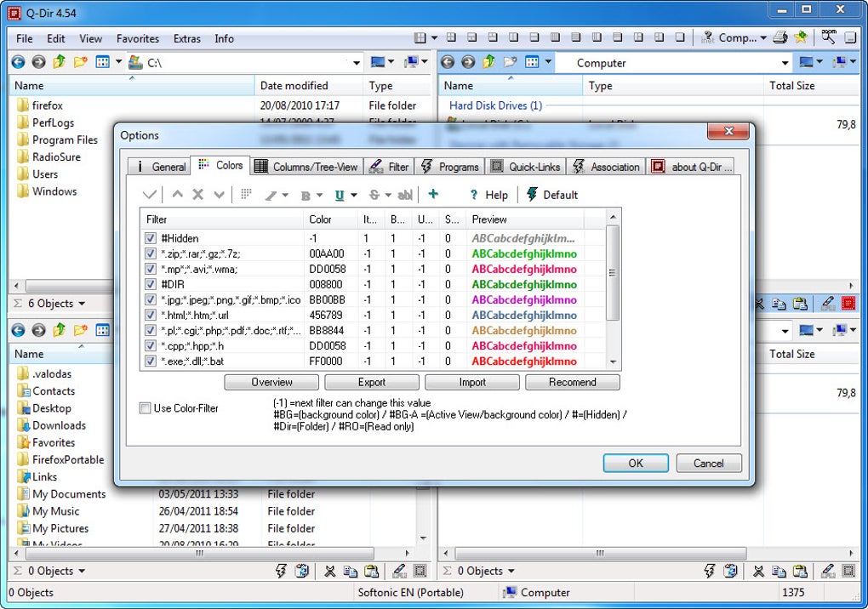Apply changes with the checkmark icon
This screenshot has width=868, height=609.
150,194
